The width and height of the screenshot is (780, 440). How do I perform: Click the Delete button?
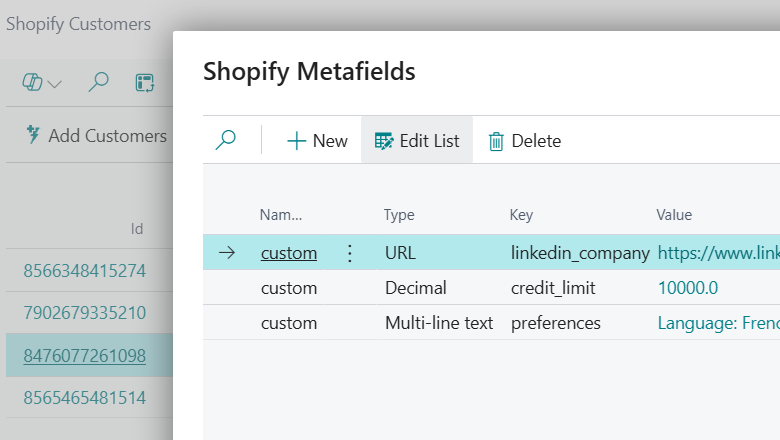pyautogui.click(x=524, y=141)
